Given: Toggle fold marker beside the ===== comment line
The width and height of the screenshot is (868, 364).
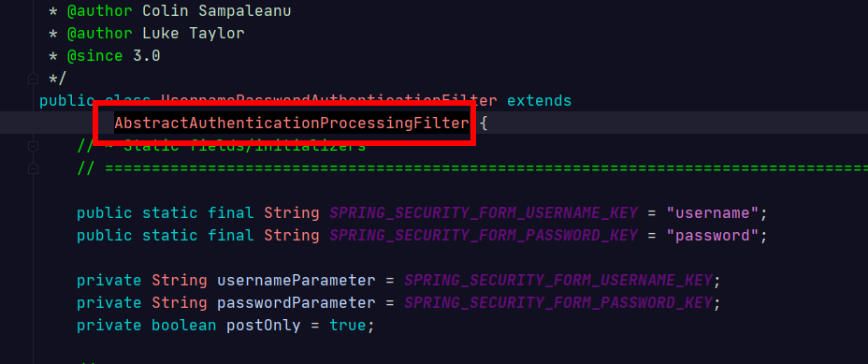Looking at the screenshot, I should 33,167.
